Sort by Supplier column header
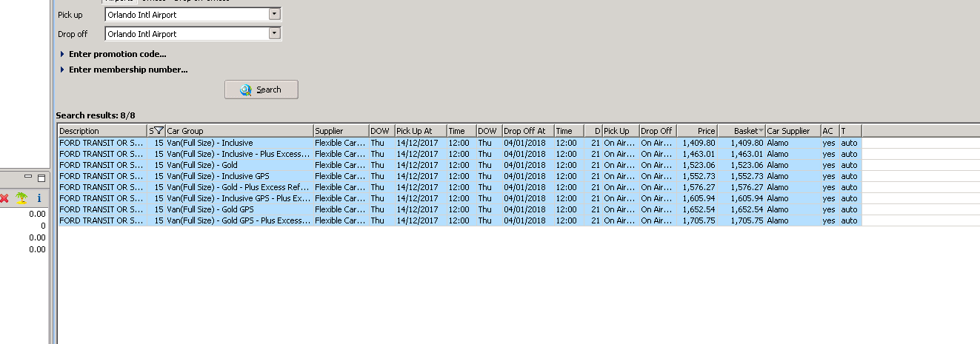Screen dimensions: 980x344 pos(341,131)
